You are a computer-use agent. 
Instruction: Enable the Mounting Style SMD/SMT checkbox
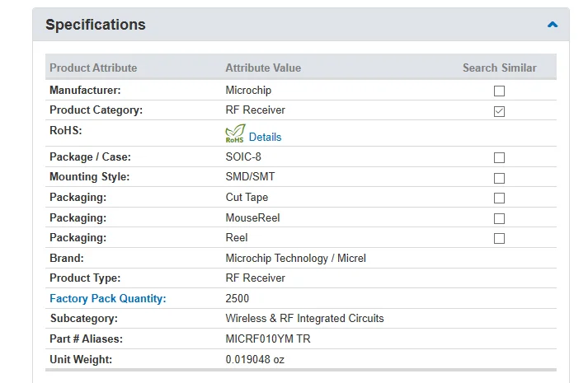(x=499, y=178)
